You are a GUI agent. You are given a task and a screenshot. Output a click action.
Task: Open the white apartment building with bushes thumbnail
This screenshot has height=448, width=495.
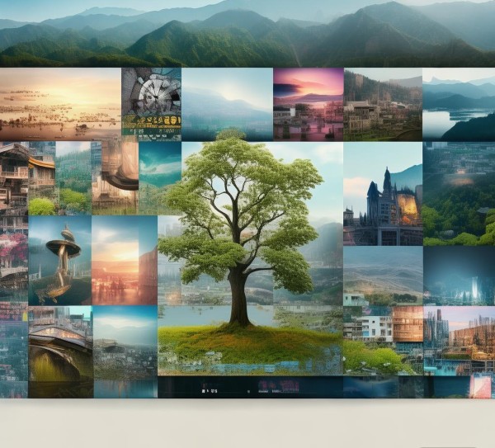click(x=383, y=341)
